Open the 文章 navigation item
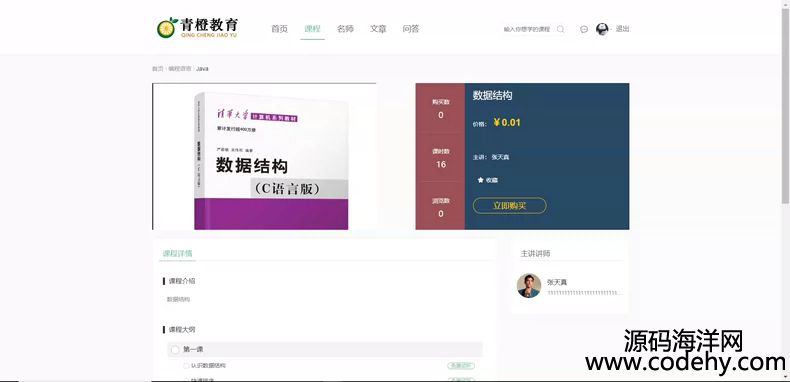This screenshot has height=382, width=790. coord(378,29)
